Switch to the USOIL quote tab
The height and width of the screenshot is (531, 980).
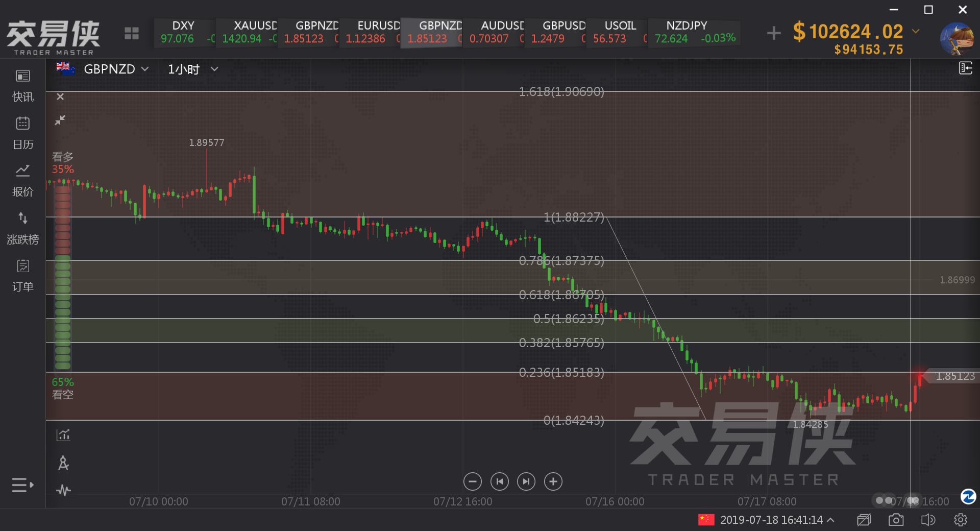click(617, 32)
